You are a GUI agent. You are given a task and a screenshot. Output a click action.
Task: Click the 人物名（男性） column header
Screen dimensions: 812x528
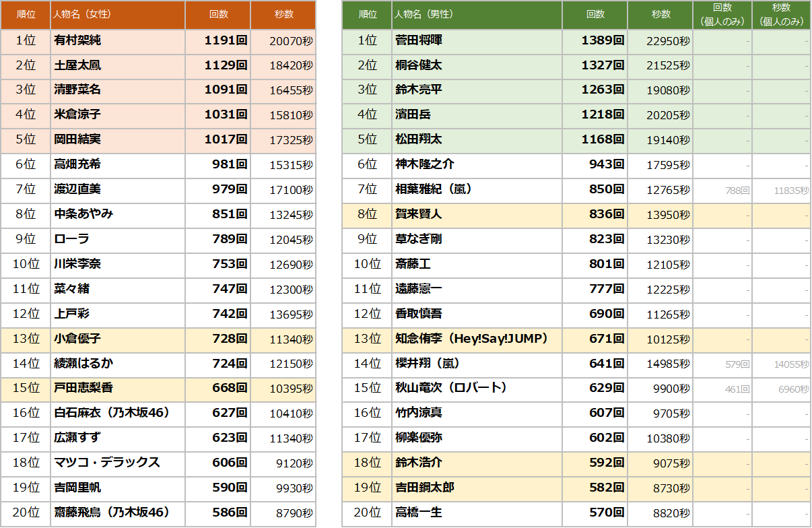coord(477,15)
